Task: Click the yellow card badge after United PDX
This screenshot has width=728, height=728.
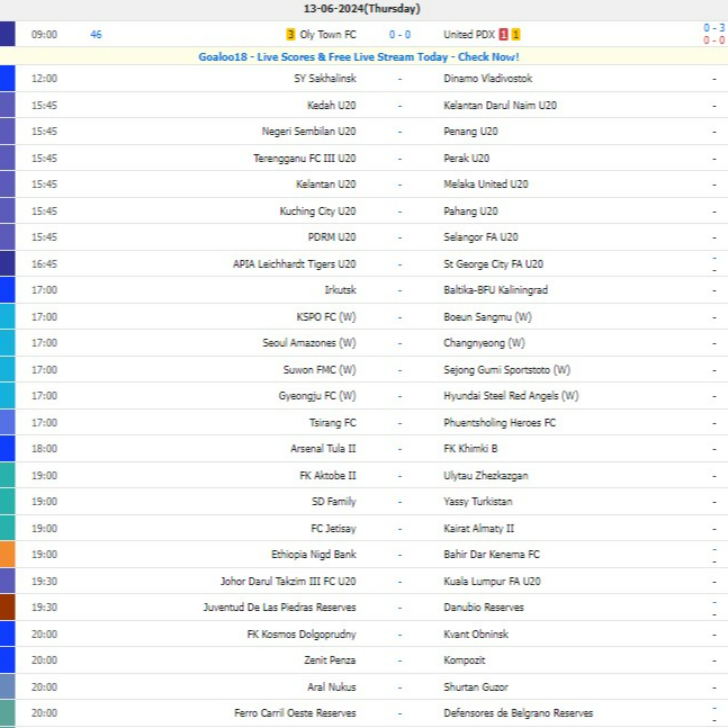Action: 516,35
